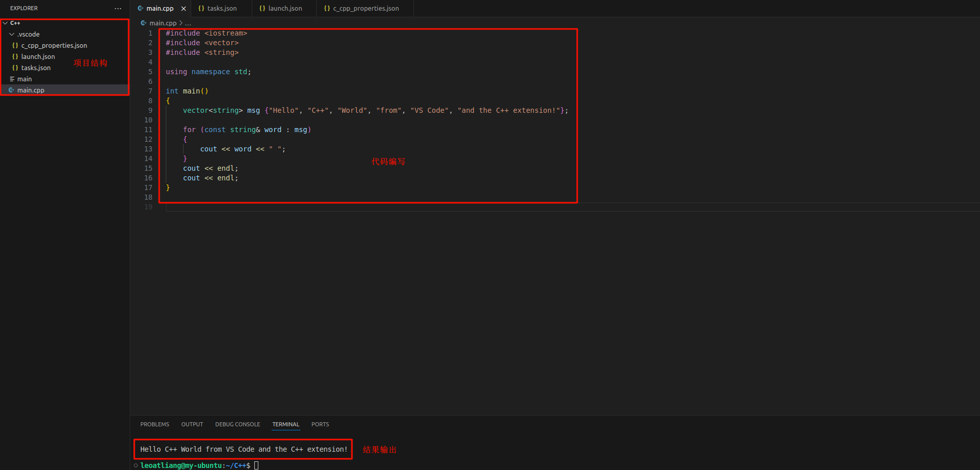Screen dimensions: 980x470
Task: Switch to the c_cpp_properties.json editor tab
Action: tap(365, 9)
